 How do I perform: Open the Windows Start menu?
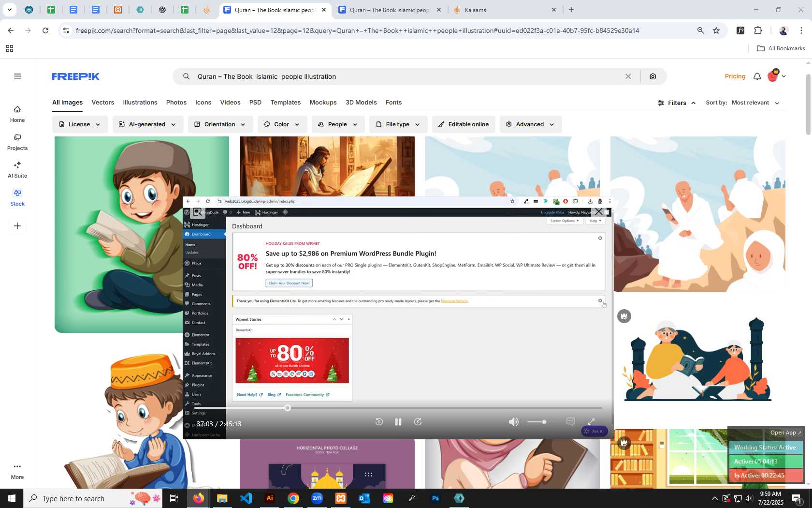pos(12,498)
